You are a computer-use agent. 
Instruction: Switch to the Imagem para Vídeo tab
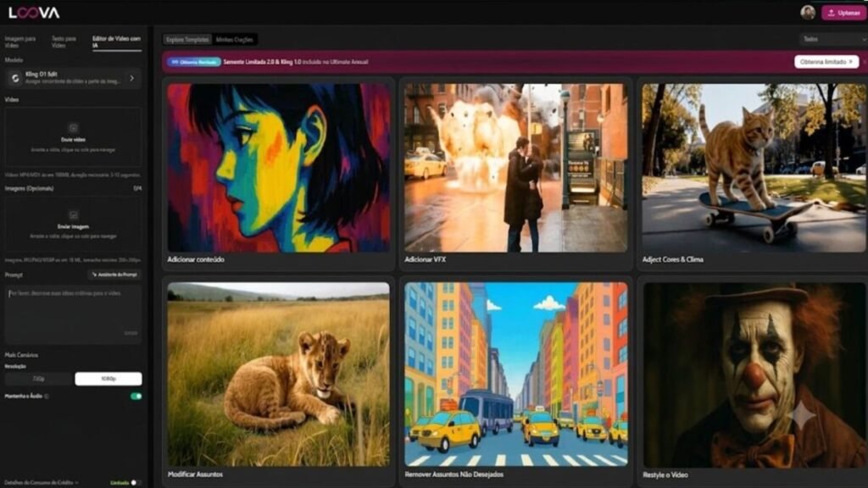click(20, 42)
